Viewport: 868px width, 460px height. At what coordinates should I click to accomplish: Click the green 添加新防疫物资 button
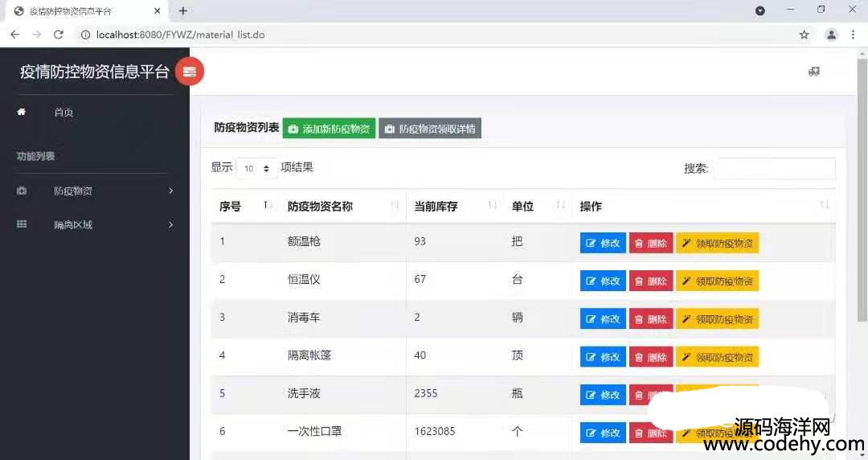click(329, 129)
